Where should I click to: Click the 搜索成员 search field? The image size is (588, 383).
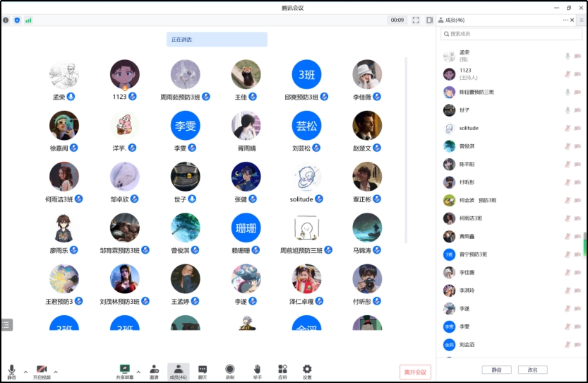tap(512, 34)
